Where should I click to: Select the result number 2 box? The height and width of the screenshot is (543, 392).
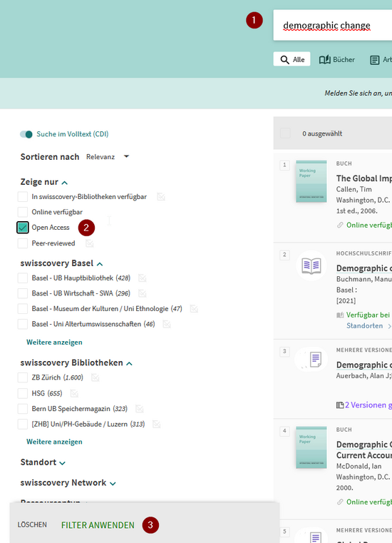tap(284, 255)
